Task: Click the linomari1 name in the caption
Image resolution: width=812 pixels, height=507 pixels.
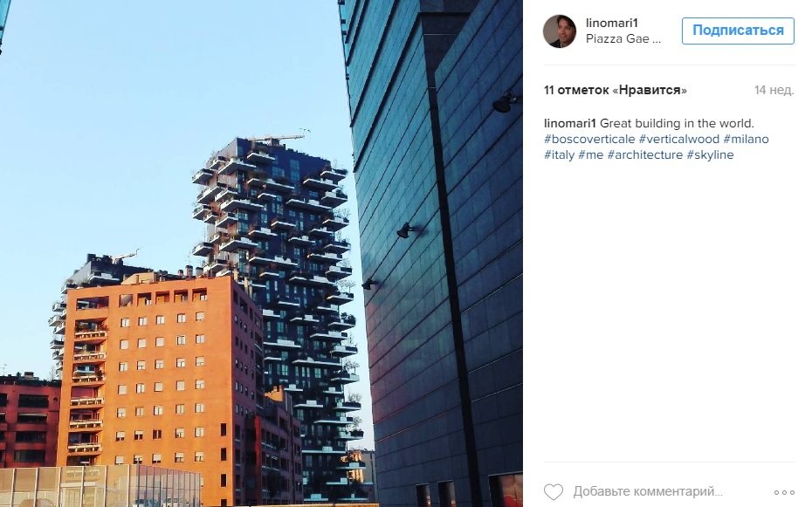Action: click(x=569, y=124)
